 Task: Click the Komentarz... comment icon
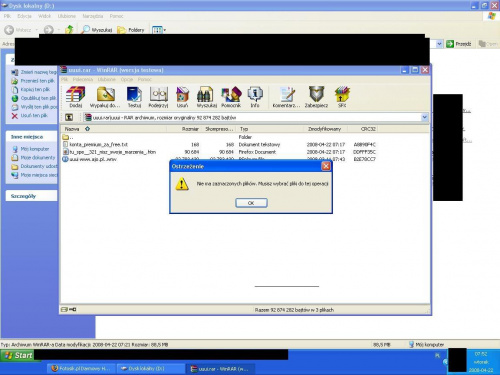tap(287, 97)
